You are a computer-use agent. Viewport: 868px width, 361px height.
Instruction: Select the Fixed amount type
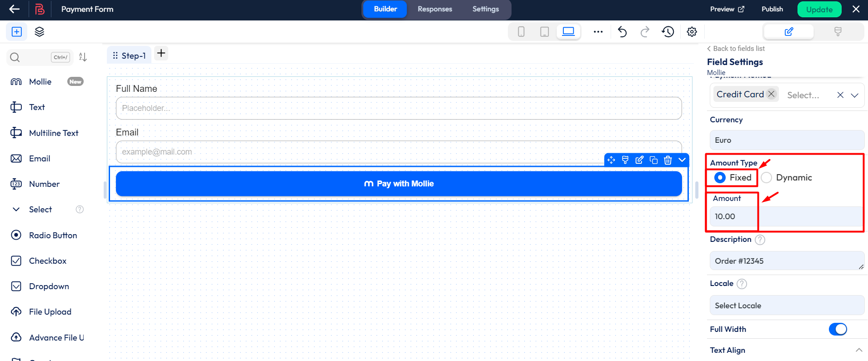click(x=720, y=178)
